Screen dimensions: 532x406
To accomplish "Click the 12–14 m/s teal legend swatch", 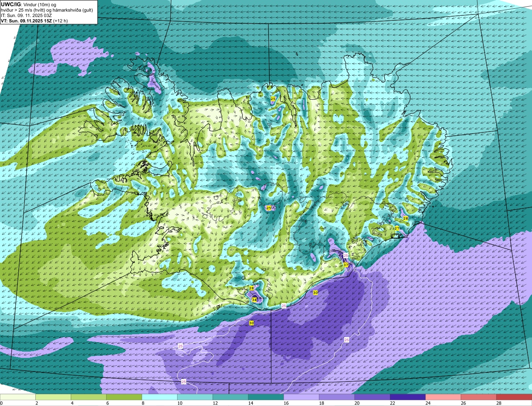I will pyautogui.click(x=231, y=397).
